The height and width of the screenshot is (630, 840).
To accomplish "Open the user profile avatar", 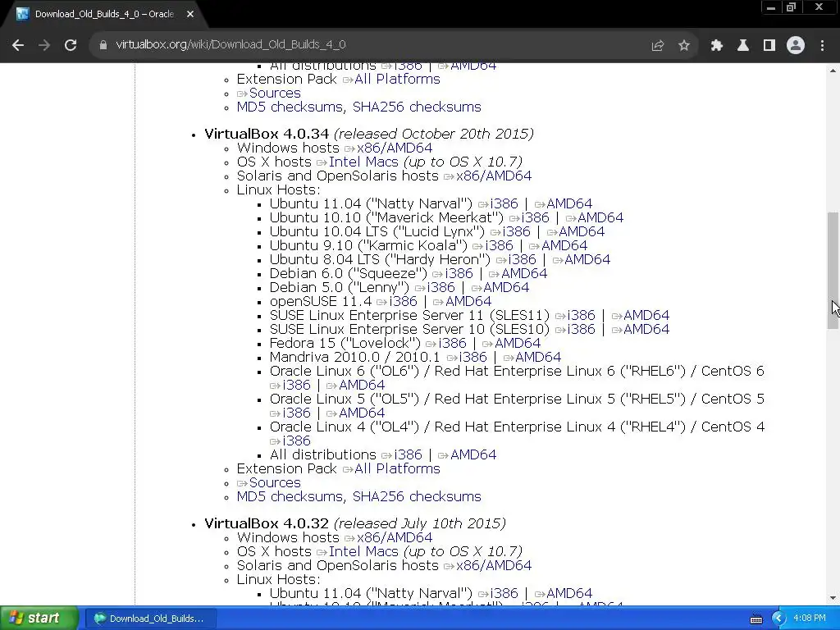I will 796,46.
